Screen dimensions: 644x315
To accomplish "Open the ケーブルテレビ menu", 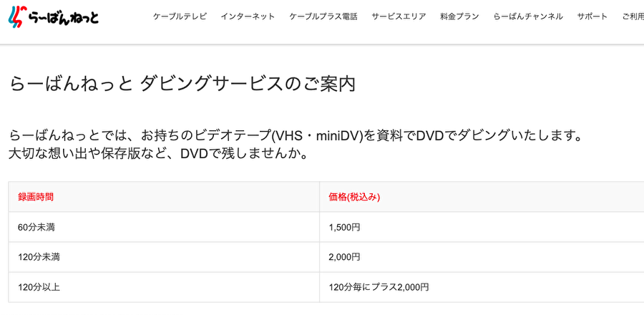I will pos(180,16).
